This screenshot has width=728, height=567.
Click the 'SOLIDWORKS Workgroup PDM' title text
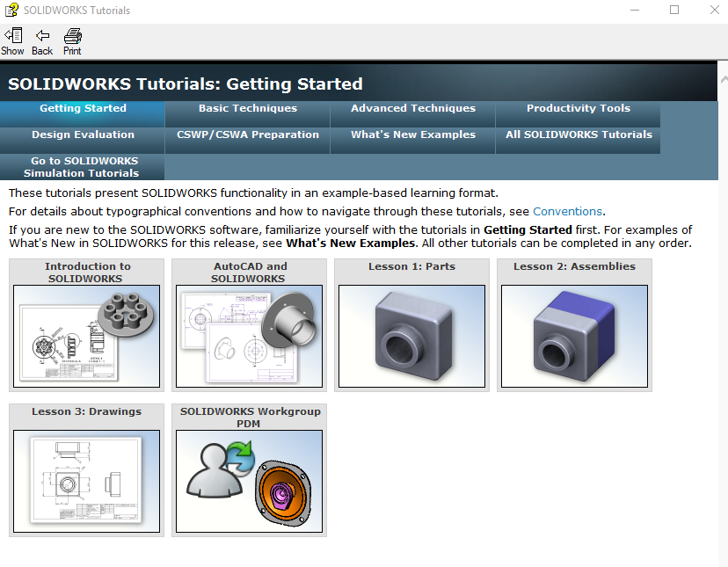250,418
